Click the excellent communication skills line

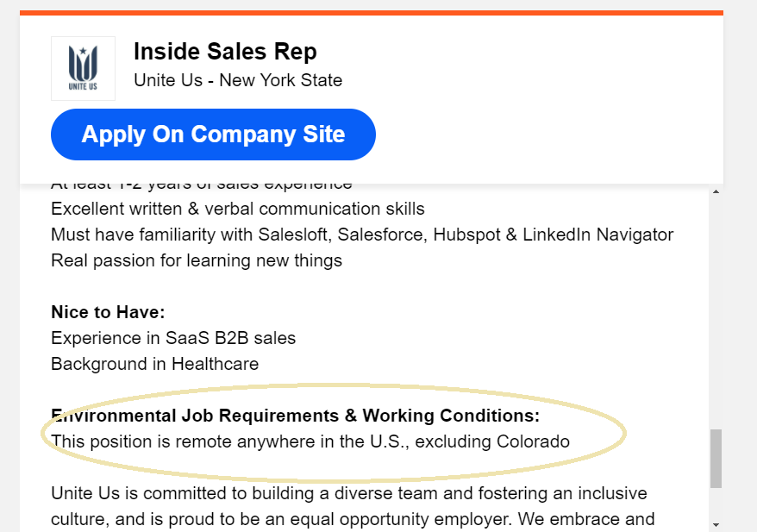(x=237, y=209)
